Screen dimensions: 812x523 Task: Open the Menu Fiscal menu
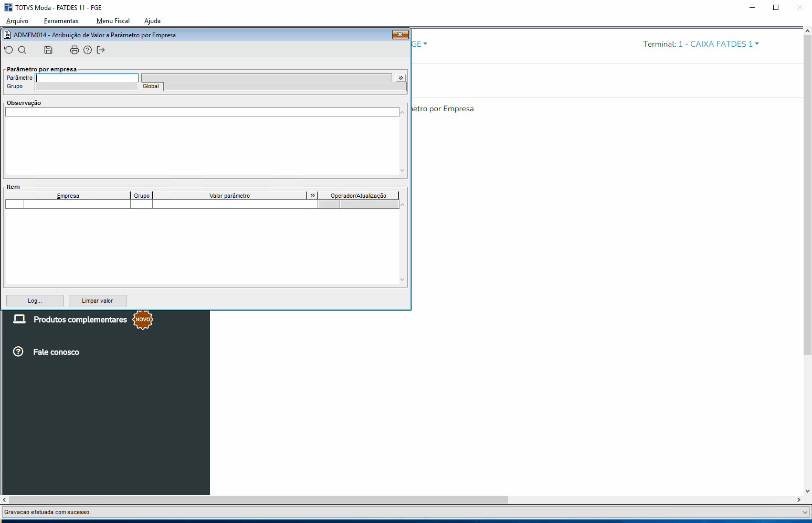tap(113, 21)
